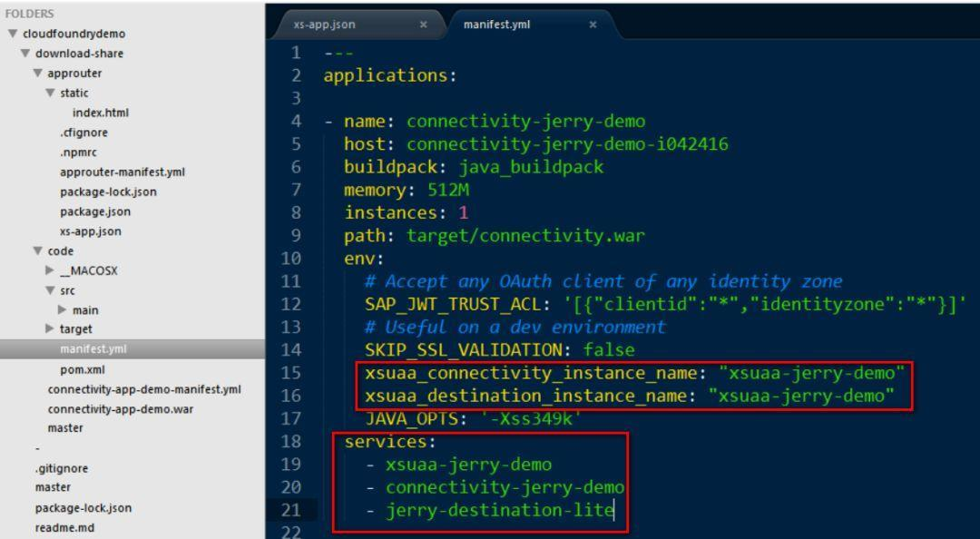The image size is (980, 539).
Task: Open xs-app.json in the sidebar tree
Action: coord(91,231)
